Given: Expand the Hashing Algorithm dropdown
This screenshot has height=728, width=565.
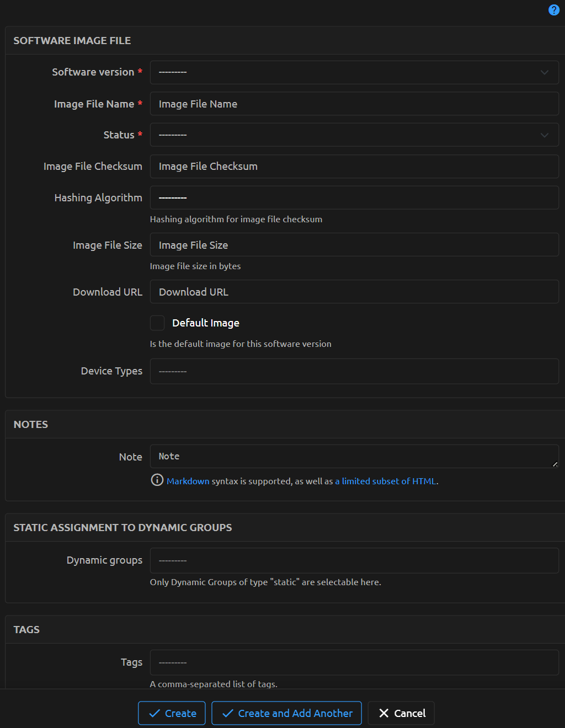Looking at the screenshot, I should (x=354, y=197).
